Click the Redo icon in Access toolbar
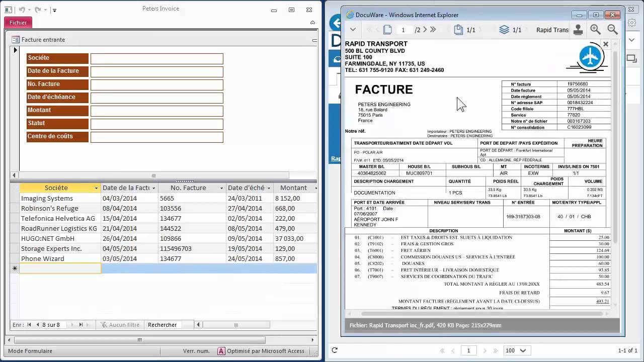The height and width of the screenshot is (362, 644). [x=38, y=10]
